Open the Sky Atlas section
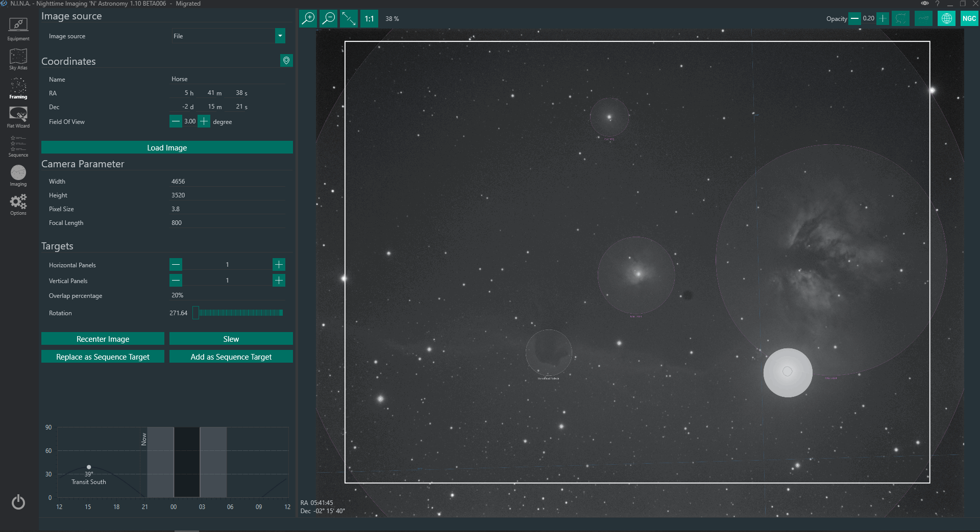Viewport: 980px width, 532px height. [18, 59]
